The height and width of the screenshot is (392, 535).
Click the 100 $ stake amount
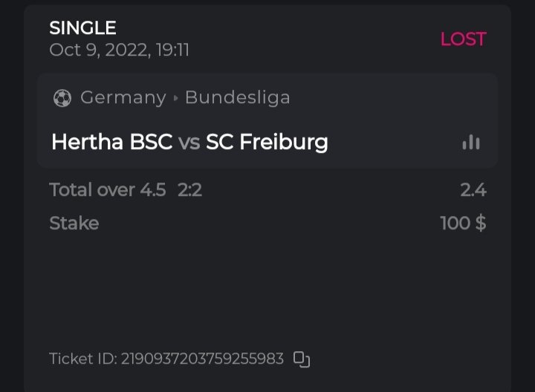(x=463, y=223)
